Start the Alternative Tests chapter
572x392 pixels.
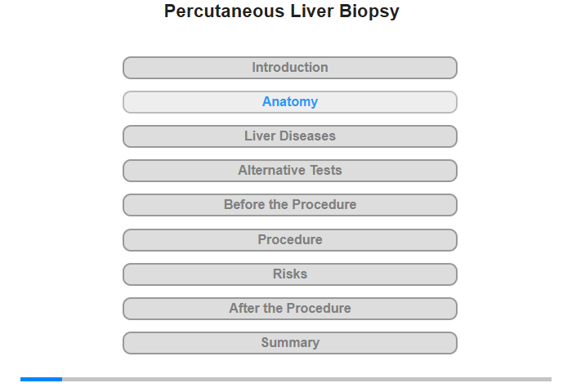coord(290,171)
